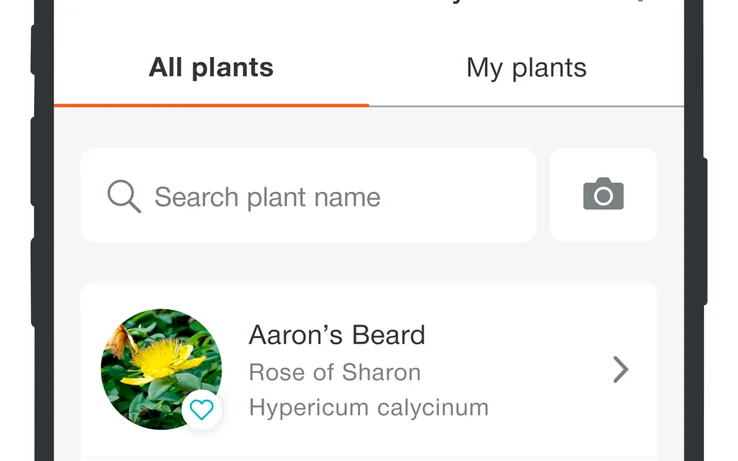Open the Aaron's Beard title link
This screenshot has width=738, height=461.
pos(337,335)
